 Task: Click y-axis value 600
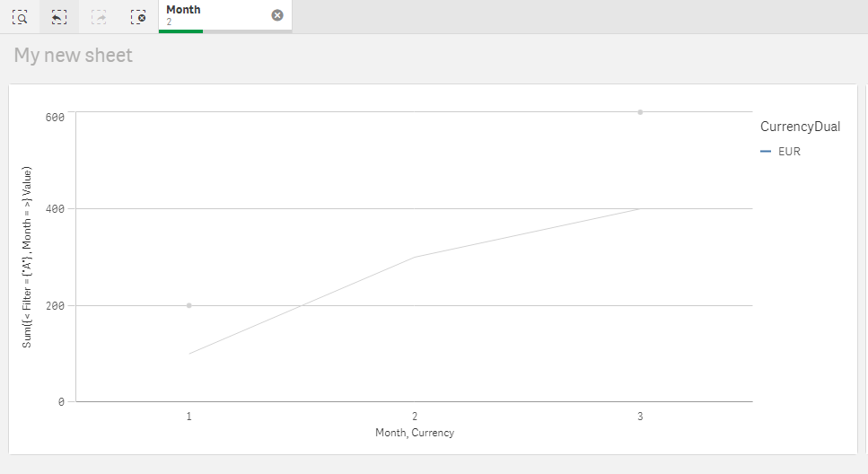(x=55, y=117)
